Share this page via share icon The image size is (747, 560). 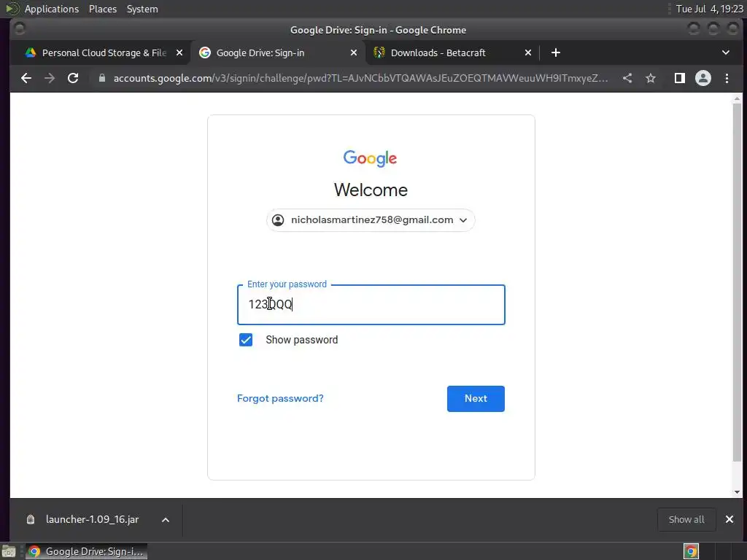(627, 78)
